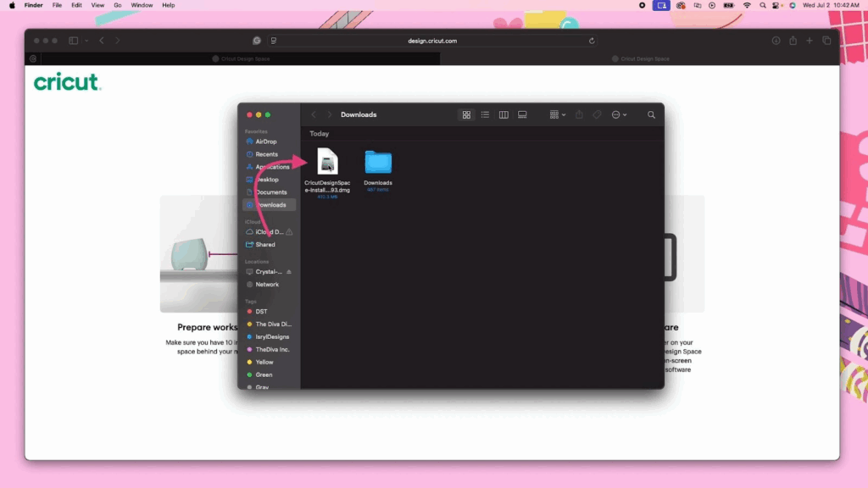Toggle the Safari sidebar
The height and width of the screenshot is (488, 868).
tap(73, 41)
